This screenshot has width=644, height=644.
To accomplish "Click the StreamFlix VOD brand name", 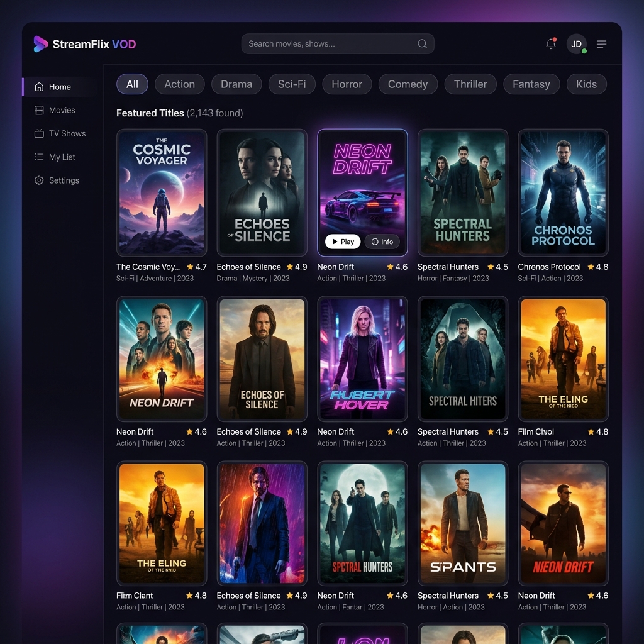I will coord(94,44).
